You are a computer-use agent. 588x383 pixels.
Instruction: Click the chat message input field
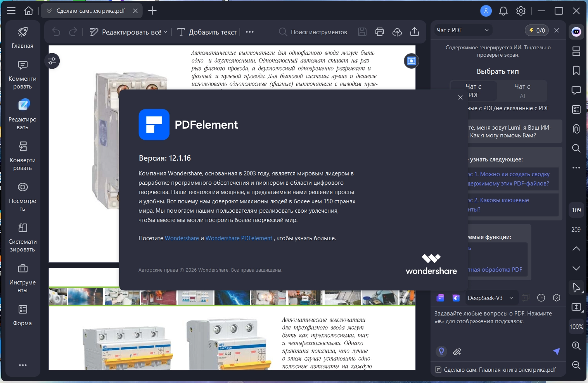point(498,326)
